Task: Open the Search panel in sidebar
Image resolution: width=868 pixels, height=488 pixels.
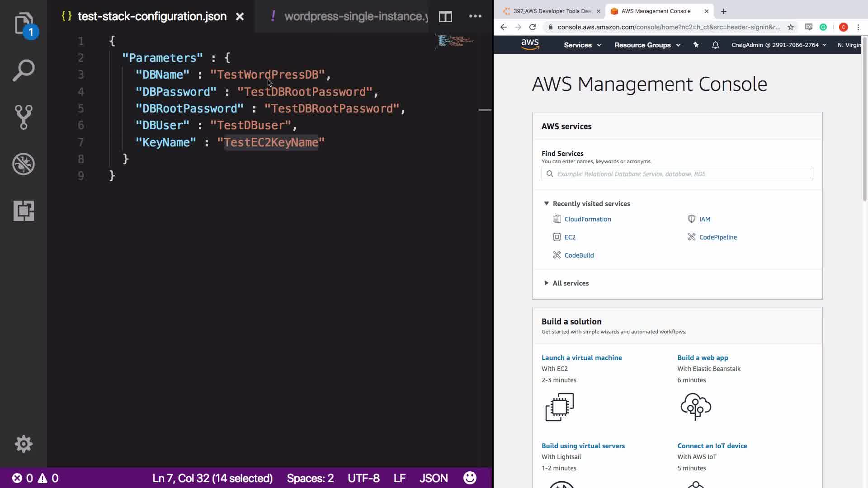Action: (24, 70)
